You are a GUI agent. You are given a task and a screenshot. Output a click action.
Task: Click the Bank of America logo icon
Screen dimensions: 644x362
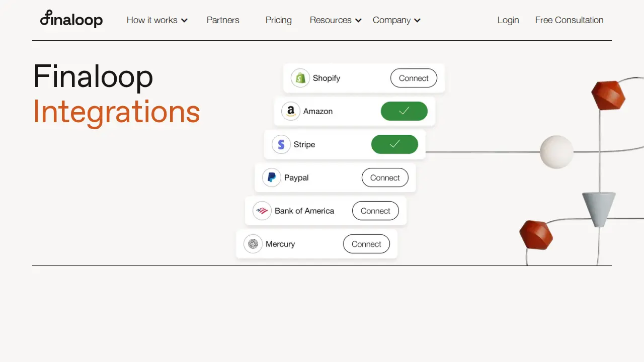[262, 211]
